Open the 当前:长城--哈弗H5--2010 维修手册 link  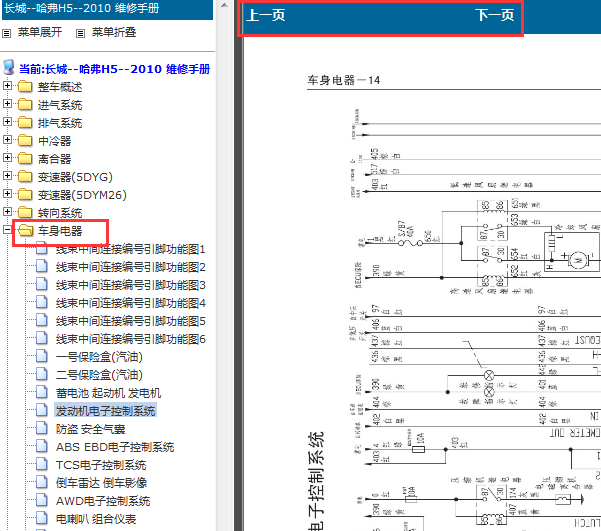(x=115, y=69)
